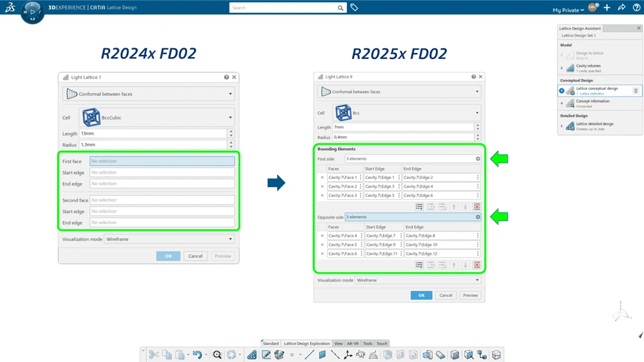Open Conformal between faces dropdown in Light Lattice.1
The height and width of the screenshot is (362, 644).
point(230,94)
